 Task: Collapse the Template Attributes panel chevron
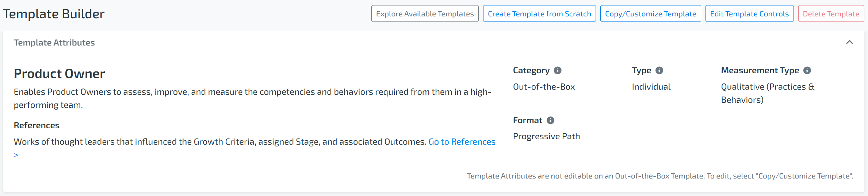click(x=850, y=42)
